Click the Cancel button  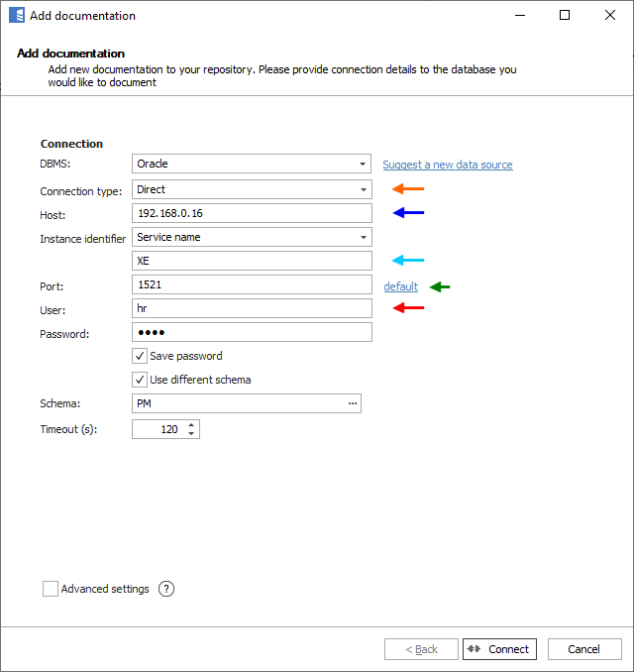(584, 649)
